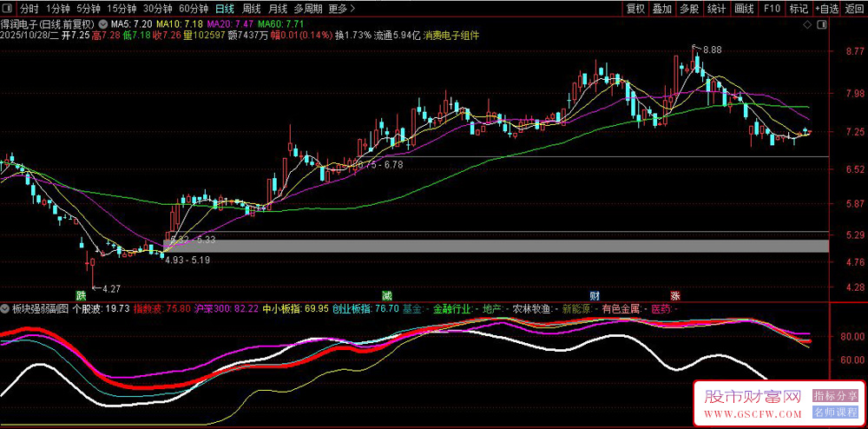The width and height of the screenshot is (868, 429).
Task: Click the 返回 back button
Action: [855, 9]
